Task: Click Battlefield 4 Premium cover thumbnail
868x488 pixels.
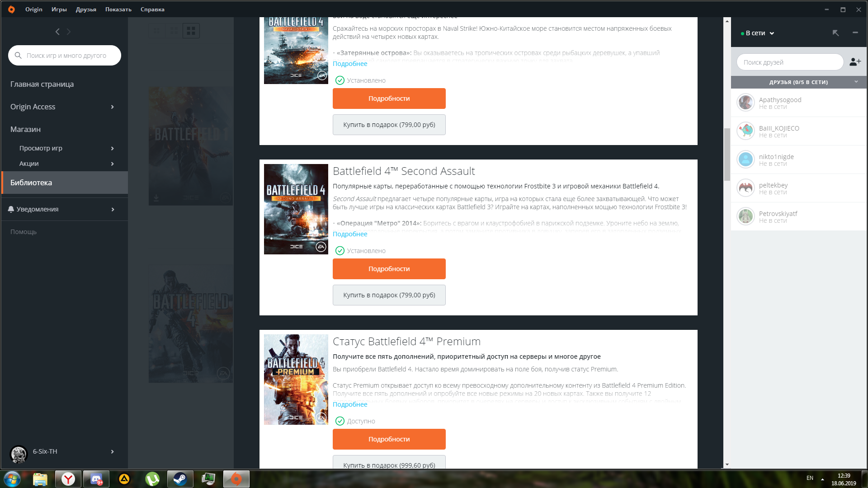Action: [296, 380]
